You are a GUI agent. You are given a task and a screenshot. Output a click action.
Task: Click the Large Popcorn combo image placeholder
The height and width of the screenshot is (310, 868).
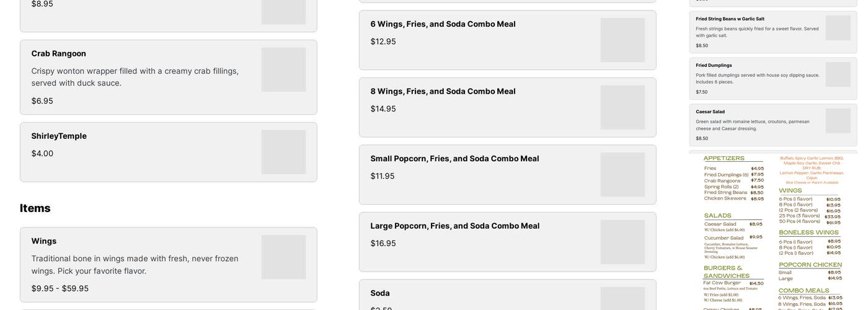(x=622, y=242)
